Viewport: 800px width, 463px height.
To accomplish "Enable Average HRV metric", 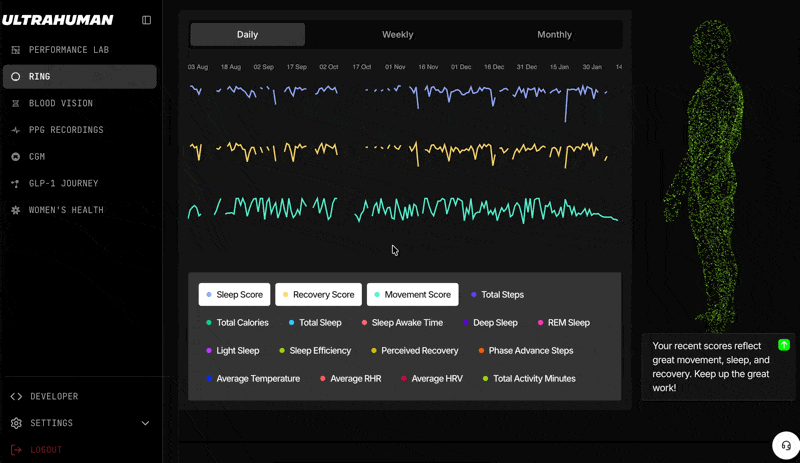I will pos(432,379).
